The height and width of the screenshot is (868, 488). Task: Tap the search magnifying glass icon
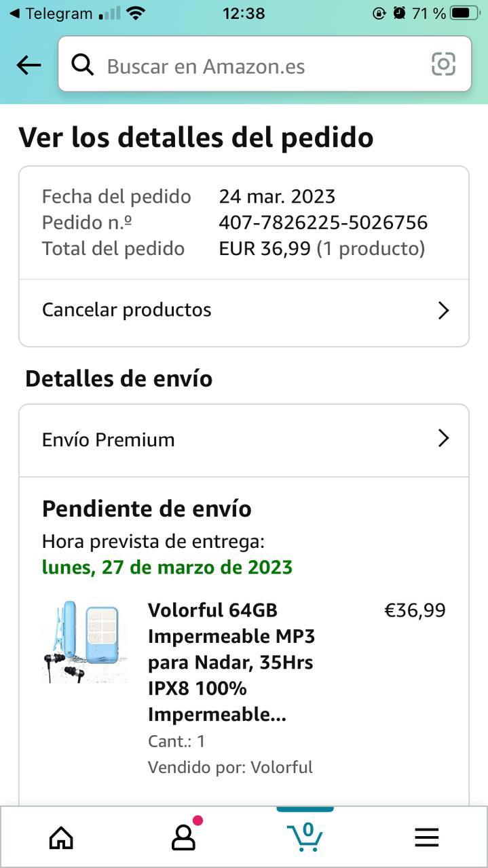(x=83, y=65)
